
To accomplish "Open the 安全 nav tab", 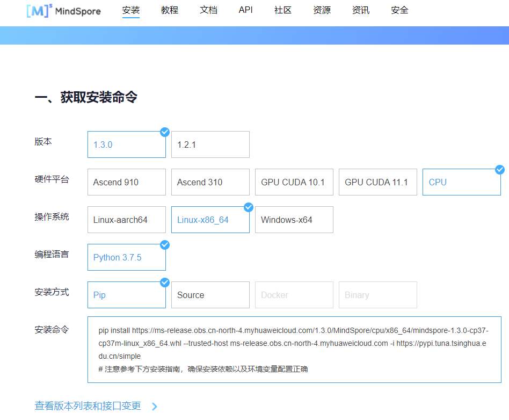I will [399, 10].
